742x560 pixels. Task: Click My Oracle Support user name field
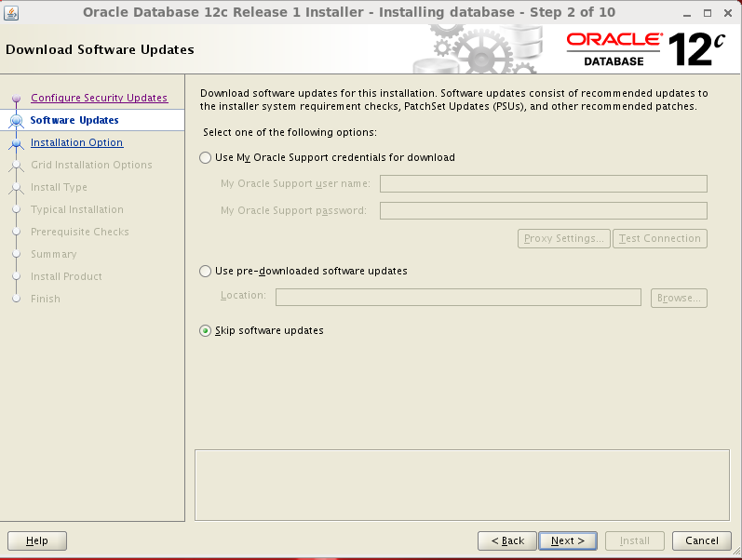click(544, 183)
